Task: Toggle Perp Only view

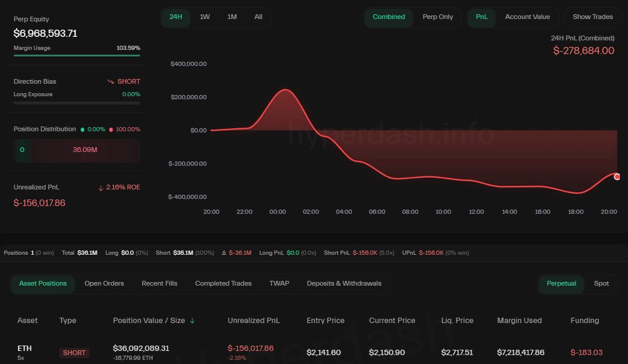Action: click(x=438, y=17)
